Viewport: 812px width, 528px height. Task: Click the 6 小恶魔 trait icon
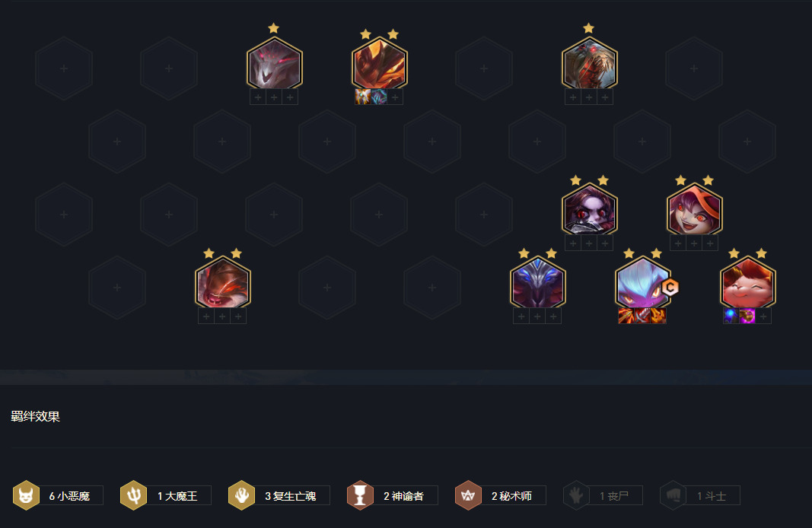coord(26,495)
